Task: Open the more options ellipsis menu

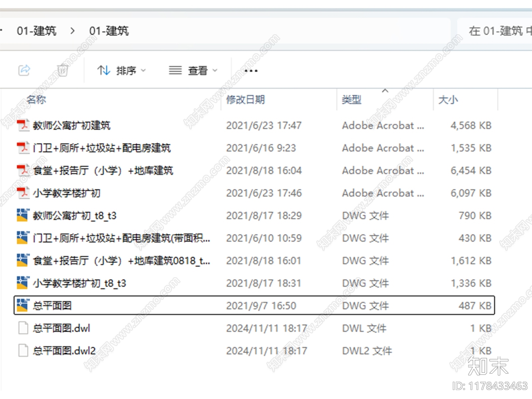Action: click(x=251, y=71)
